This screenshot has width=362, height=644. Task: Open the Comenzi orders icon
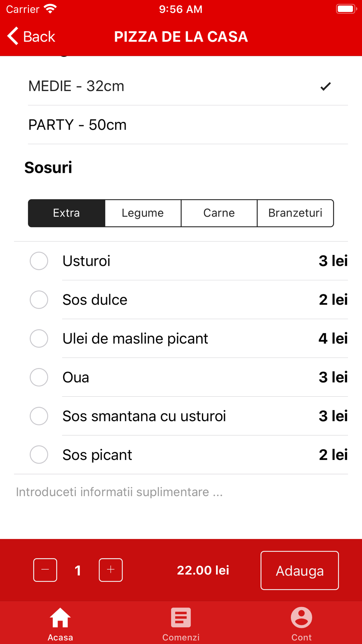click(x=181, y=617)
